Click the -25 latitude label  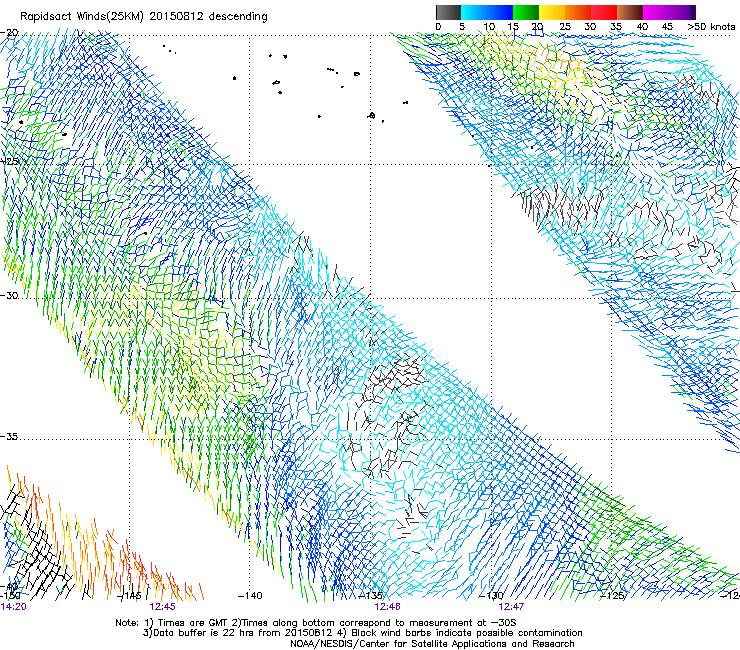click(x=9, y=161)
